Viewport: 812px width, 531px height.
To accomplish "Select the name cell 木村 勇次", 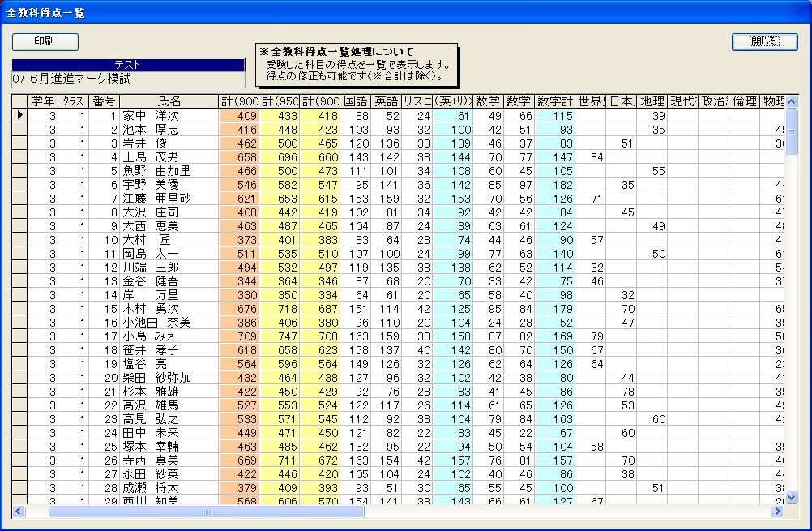I will (169, 309).
